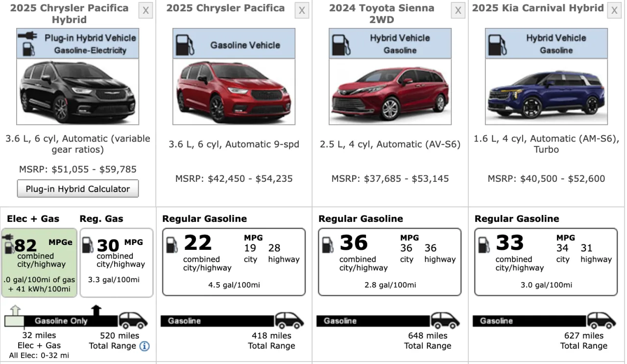Click the car icon ending Sienna's Gasoline range bar
The width and height of the screenshot is (627, 364).
446,321
